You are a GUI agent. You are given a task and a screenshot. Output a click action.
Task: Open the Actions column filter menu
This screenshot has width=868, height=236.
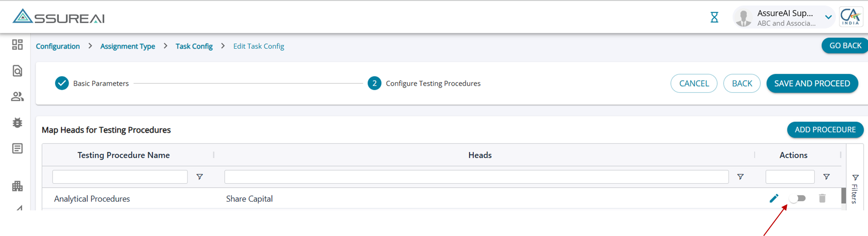tap(826, 177)
